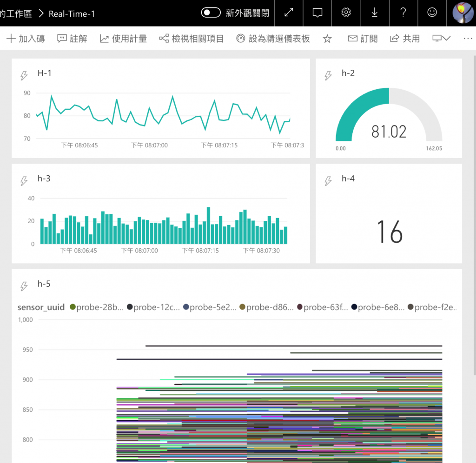Click H-1 axis label 下午 08:07:00
476x463 pixels.
(149, 146)
